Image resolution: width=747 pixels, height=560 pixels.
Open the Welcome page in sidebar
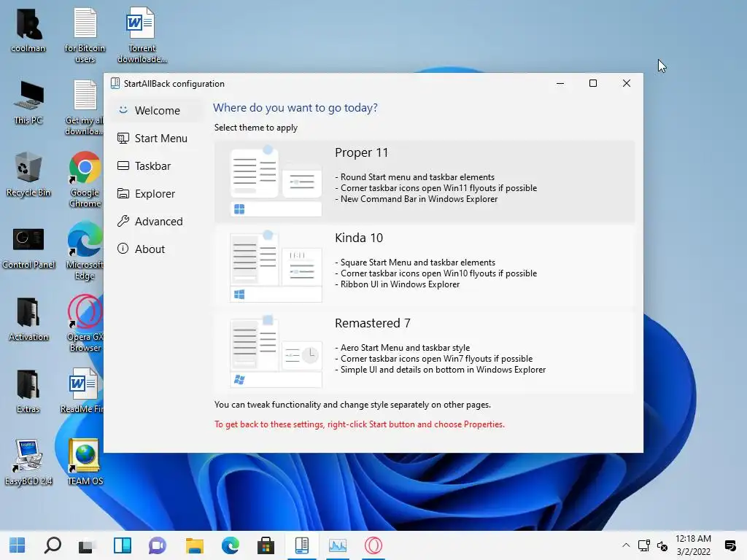(x=155, y=111)
